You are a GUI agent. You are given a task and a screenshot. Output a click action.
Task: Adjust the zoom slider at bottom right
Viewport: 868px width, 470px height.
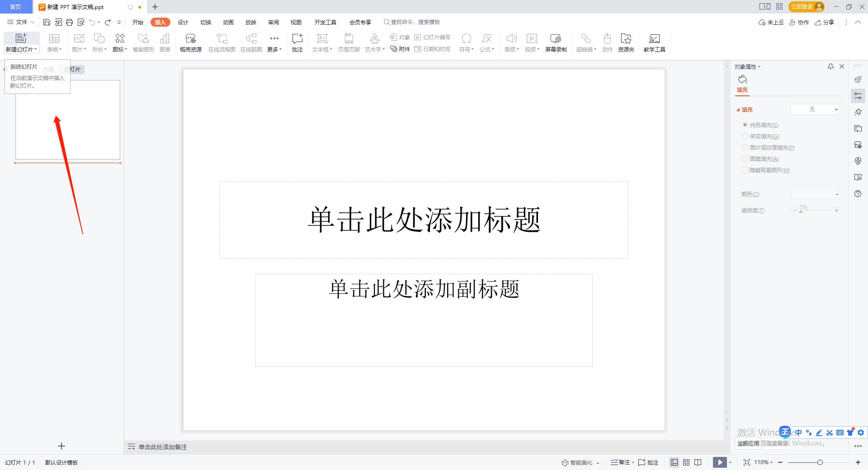click(x=819, y=462)
